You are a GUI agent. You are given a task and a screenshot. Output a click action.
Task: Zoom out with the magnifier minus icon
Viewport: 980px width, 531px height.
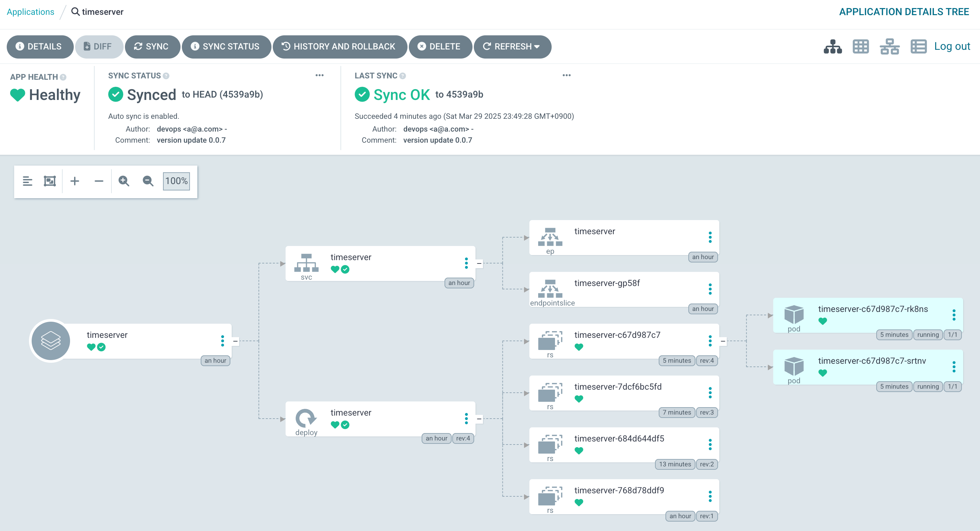click(148, 181)
